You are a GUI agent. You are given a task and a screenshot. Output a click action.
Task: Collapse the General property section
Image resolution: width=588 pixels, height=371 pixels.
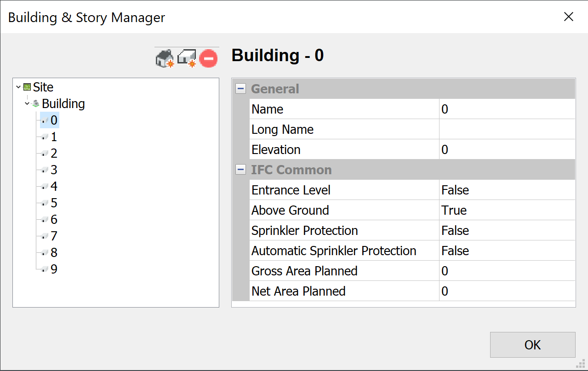(x=240, y=89)
